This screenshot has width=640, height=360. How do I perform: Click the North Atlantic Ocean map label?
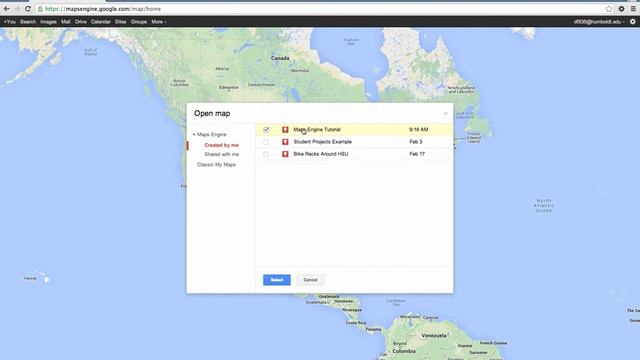pos(544,205)
